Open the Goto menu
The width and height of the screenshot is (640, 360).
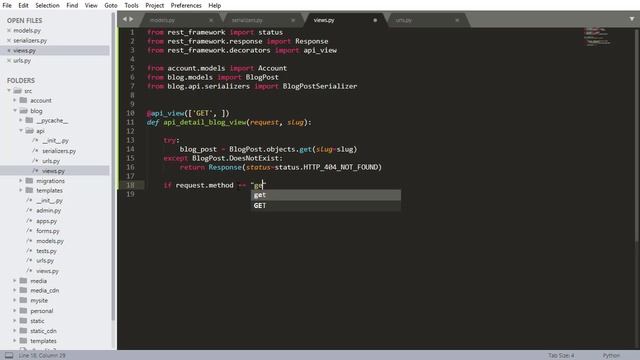pyautogui.click(x=111, y=5)
